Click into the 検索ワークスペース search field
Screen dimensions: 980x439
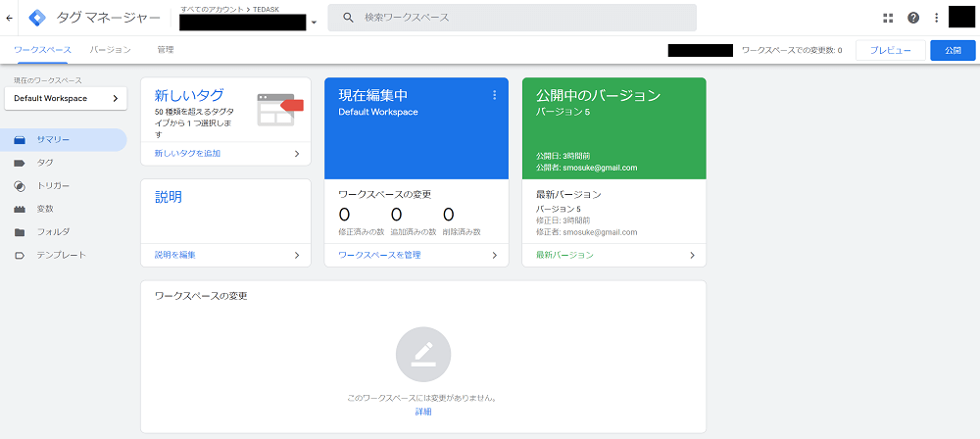[x=519, y=18]
